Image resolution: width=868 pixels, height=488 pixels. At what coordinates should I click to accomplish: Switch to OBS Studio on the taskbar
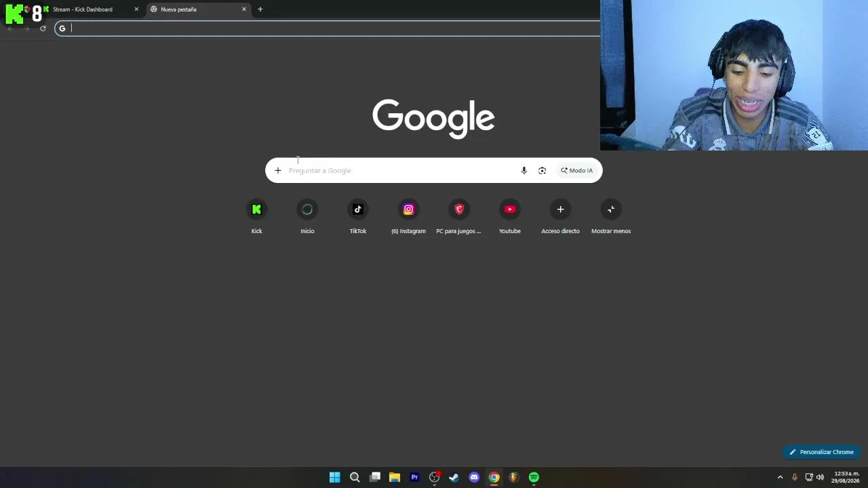435,477
